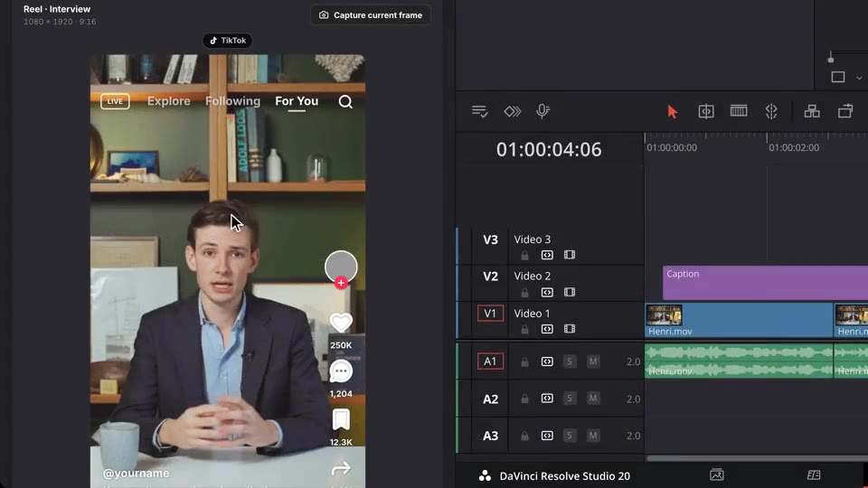Solo the A3 audio track
Screen dimensions: 868x488
569,436
